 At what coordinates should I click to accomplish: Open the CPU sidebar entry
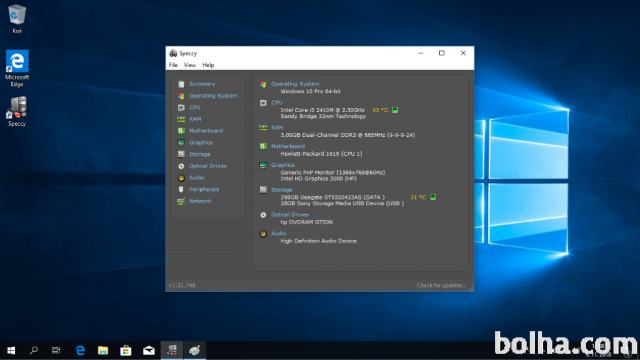[x=195, y=107]
